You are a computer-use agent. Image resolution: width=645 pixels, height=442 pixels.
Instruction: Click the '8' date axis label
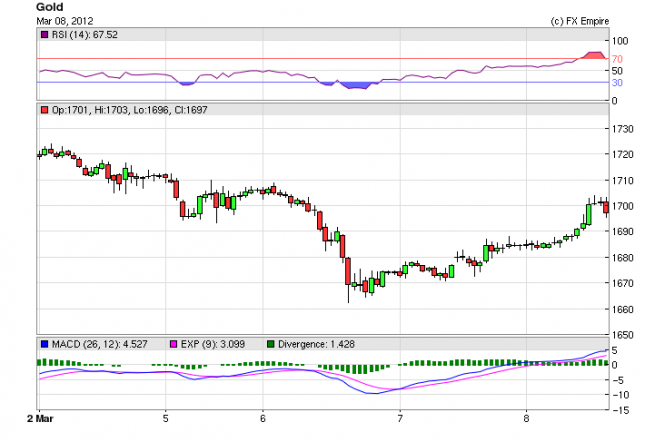coord(526,419)
